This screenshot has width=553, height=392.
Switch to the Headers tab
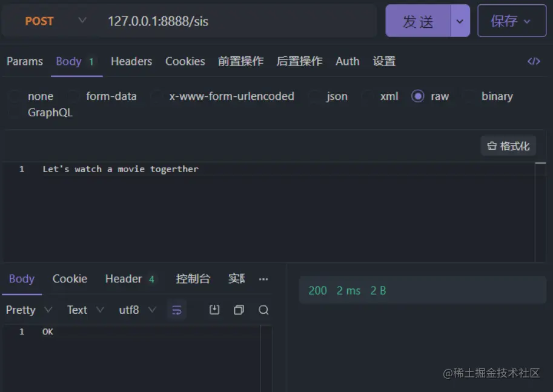coord(131,61)
